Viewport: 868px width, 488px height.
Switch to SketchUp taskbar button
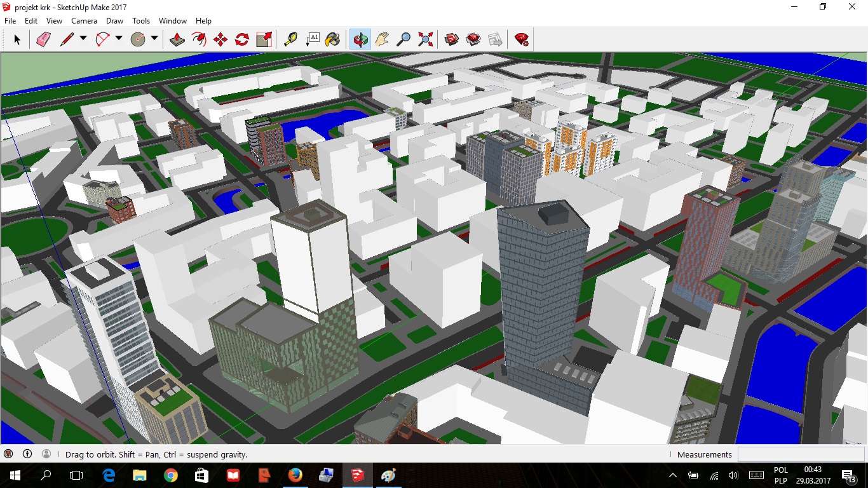pyautogui.click(x=358, y=475)
